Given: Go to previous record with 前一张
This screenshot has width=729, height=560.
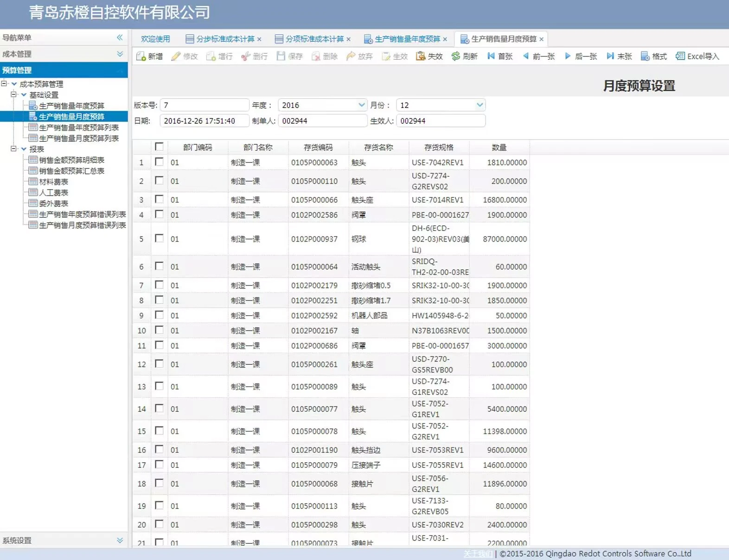Looking at the screenshot, I should click(x=526, y=56).
